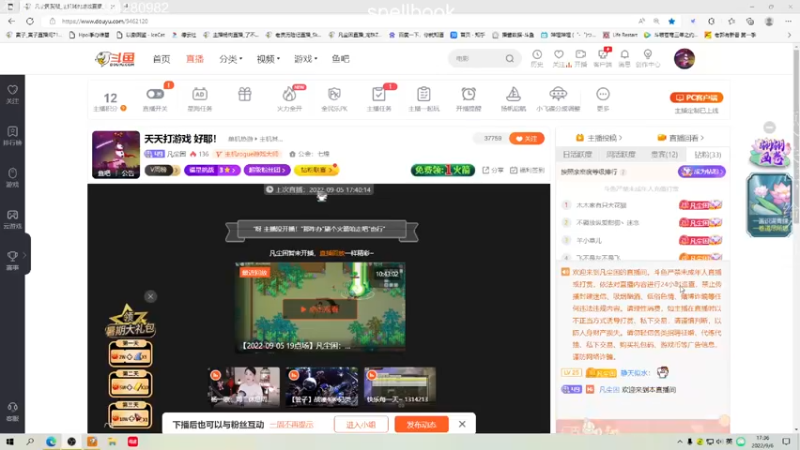Click the Windows Start button
The image size is (800, 450).
(10, 442)
